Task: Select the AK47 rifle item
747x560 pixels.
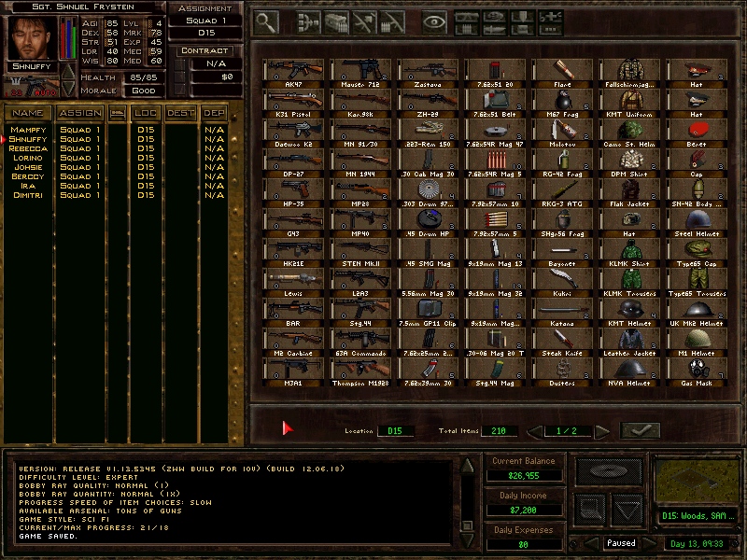Action: click(x=293, y=74)
